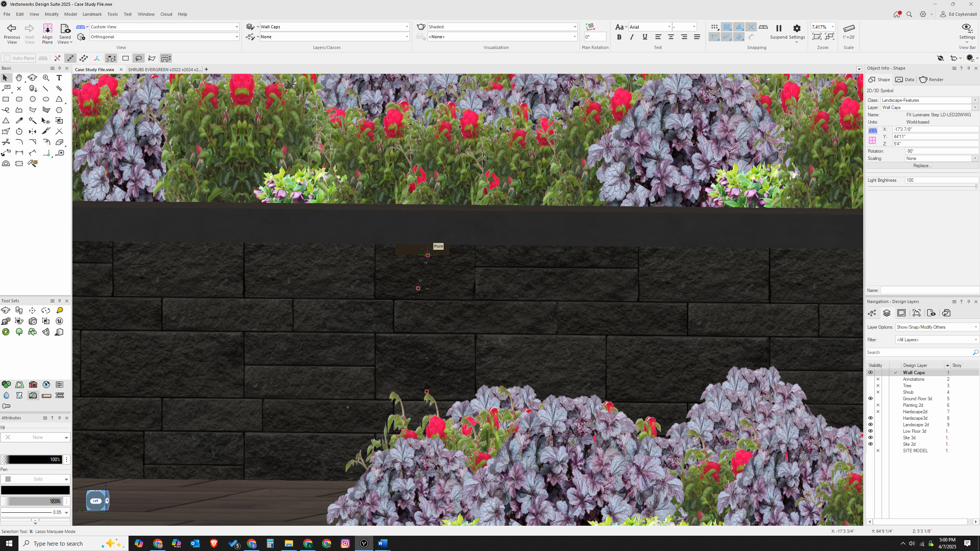Click the Suspend snapping icon
The width and height of the screenshot is (980, 551).
pos(779,29)
